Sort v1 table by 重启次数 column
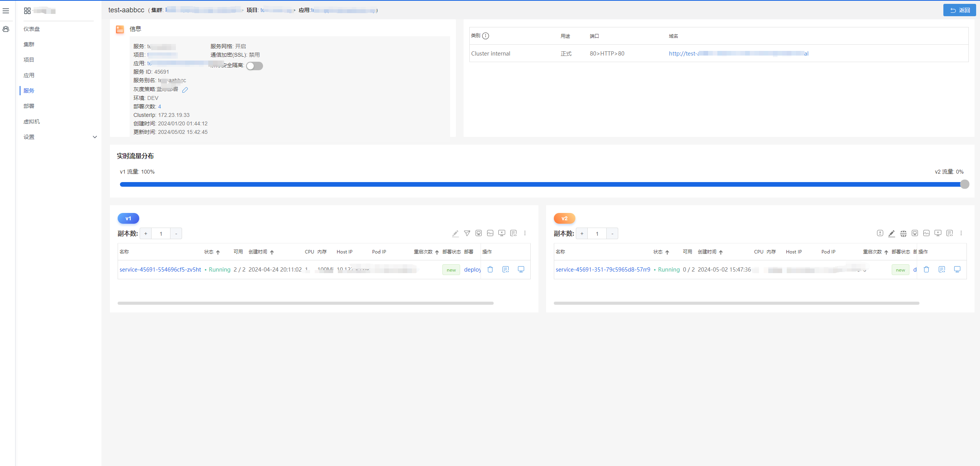 pos(437,252)
